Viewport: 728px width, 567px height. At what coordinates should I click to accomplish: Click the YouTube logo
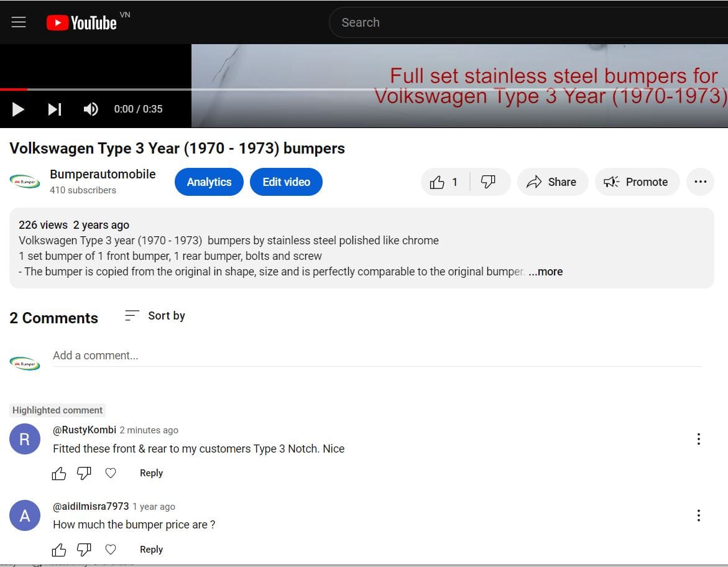point(81,23)
